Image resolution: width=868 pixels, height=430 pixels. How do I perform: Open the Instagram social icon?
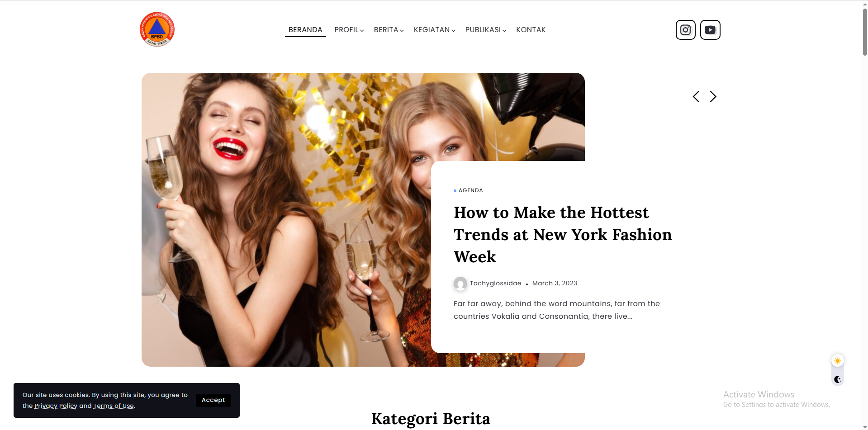(x=685, y=30)
